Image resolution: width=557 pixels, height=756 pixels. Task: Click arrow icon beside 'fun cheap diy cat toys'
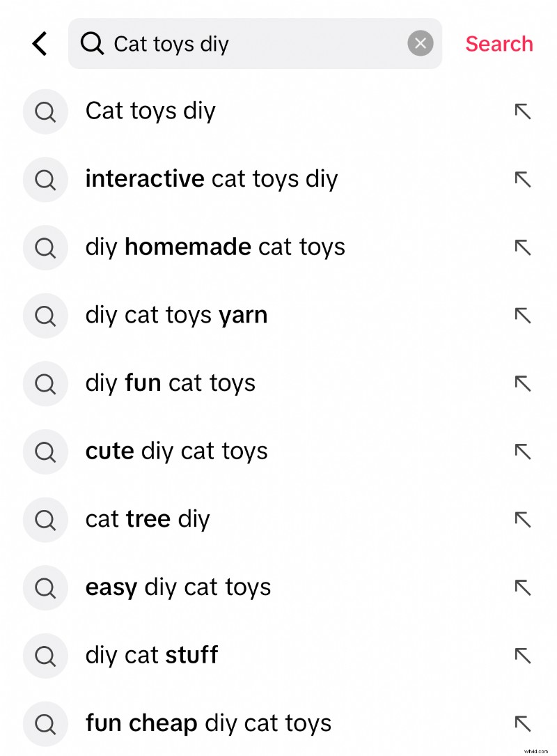click(x=522, y=723)
